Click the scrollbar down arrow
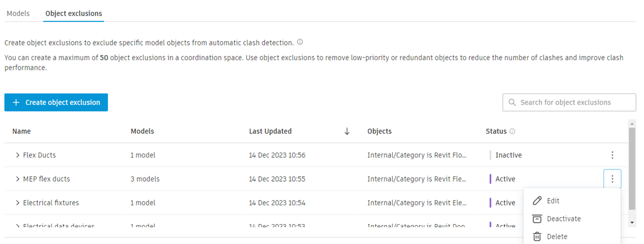 pos(632,222)
